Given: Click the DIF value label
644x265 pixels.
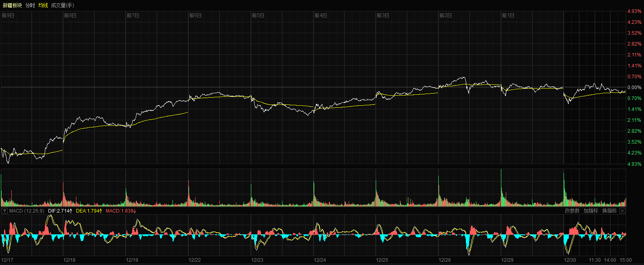Looking at the screenshot, I should coord(60,211).
